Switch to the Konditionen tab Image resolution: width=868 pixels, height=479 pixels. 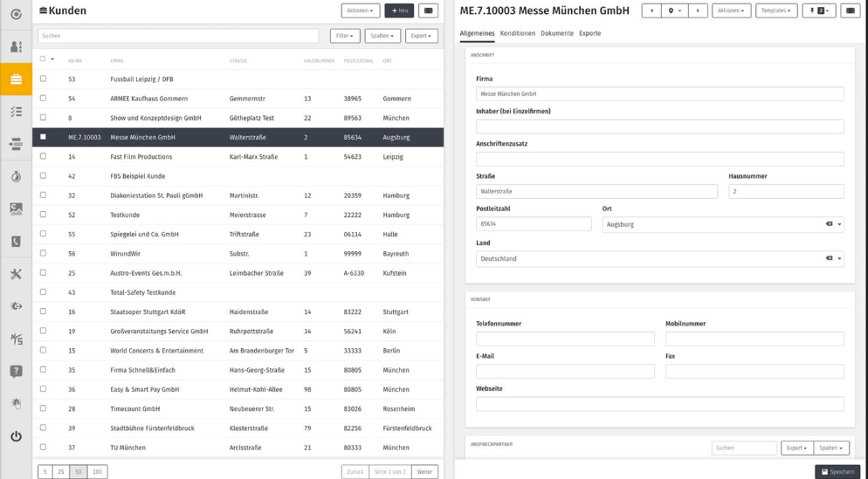(x=518, y=33)
